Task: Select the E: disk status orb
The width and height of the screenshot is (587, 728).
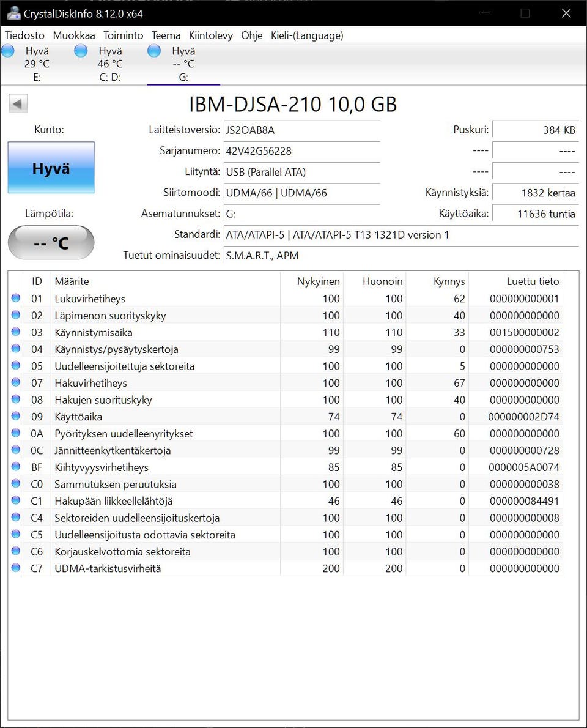Action: coord(8,51)
